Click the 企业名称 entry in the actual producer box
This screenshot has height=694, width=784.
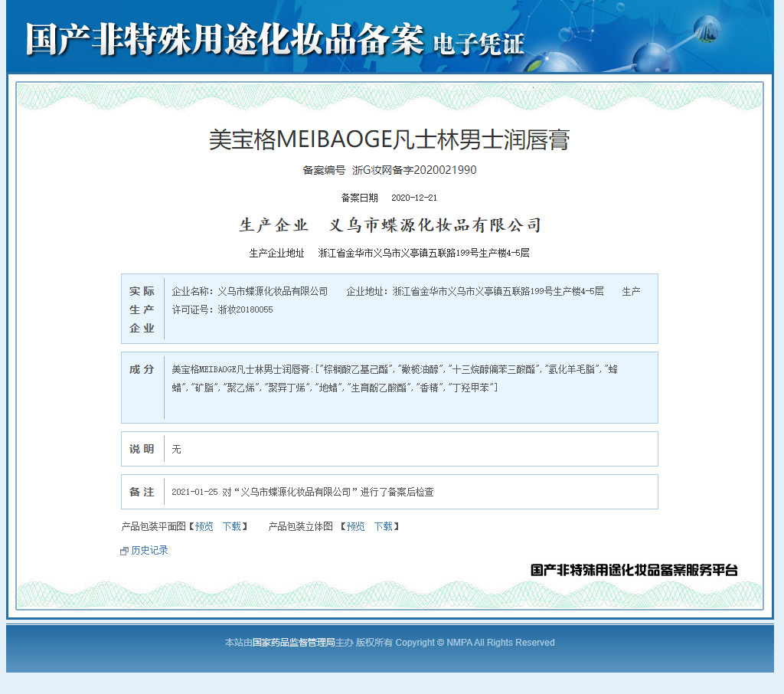(x=250, y=291)
